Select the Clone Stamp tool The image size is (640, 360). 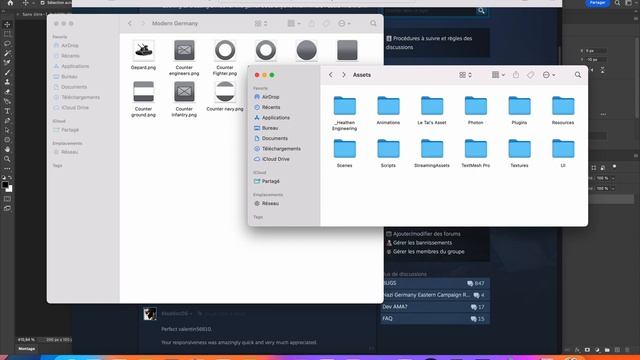(7, 82)
